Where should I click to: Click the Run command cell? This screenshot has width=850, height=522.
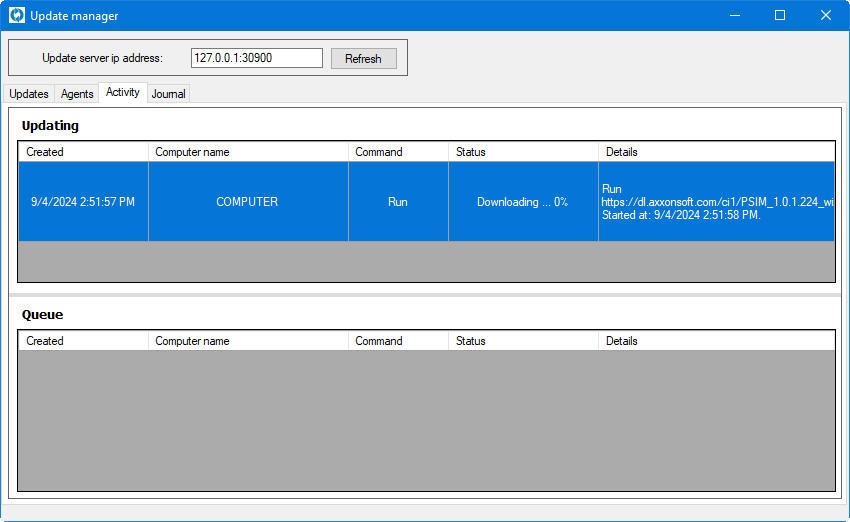tap(398, 202)
